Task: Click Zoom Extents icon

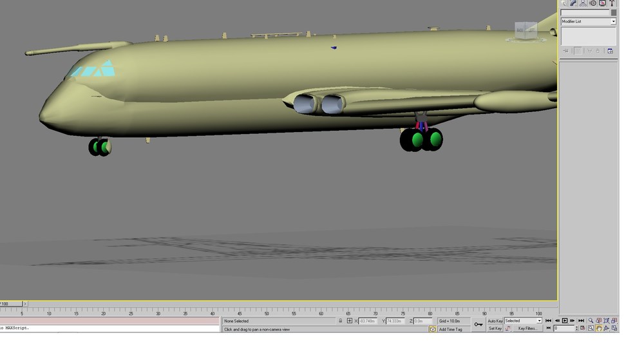Action: point(606,321)
